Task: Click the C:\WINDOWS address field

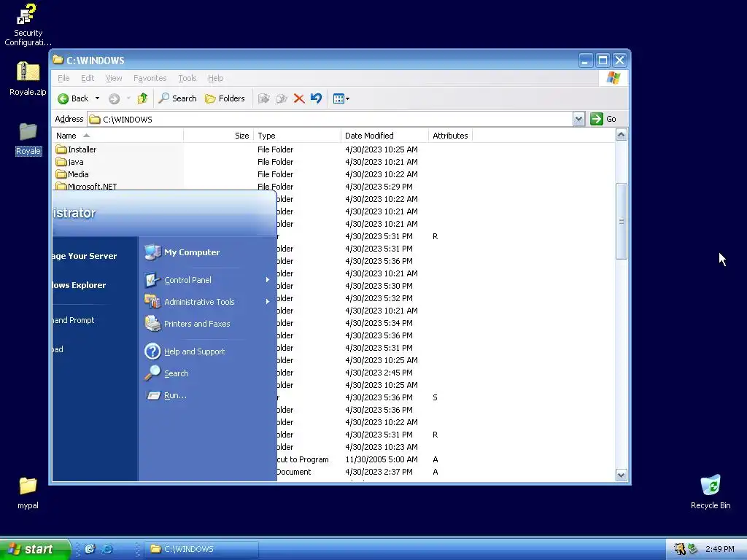Action: coord(330,119)
